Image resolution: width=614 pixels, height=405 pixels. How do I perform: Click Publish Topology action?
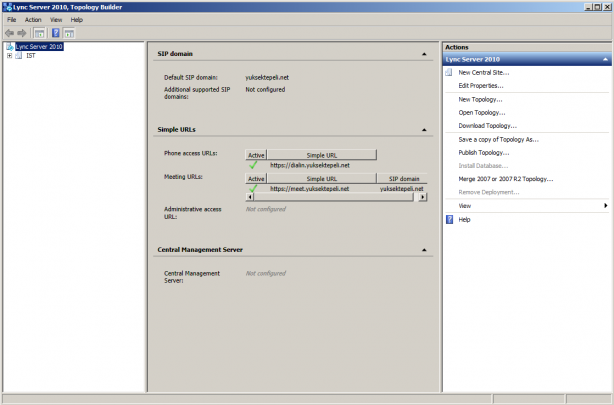[484, 153]
